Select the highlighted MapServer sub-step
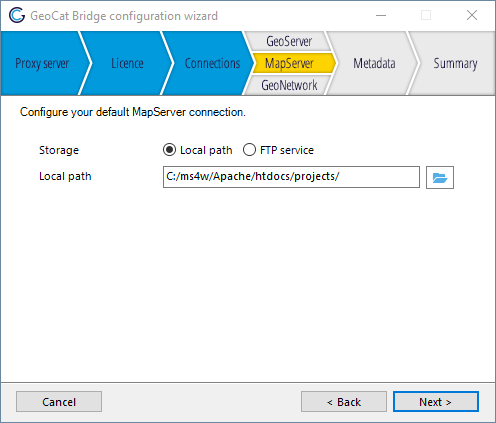 [289, 63]
